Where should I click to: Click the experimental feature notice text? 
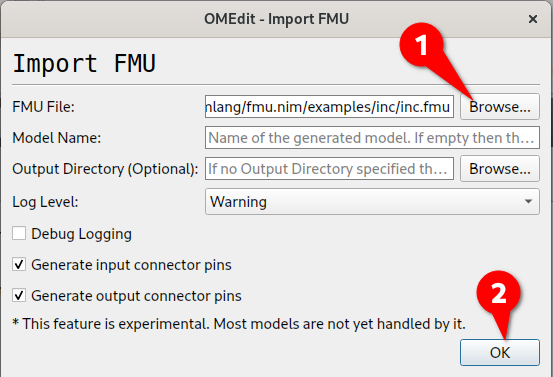pyautogui.click(x=239, y=324)
